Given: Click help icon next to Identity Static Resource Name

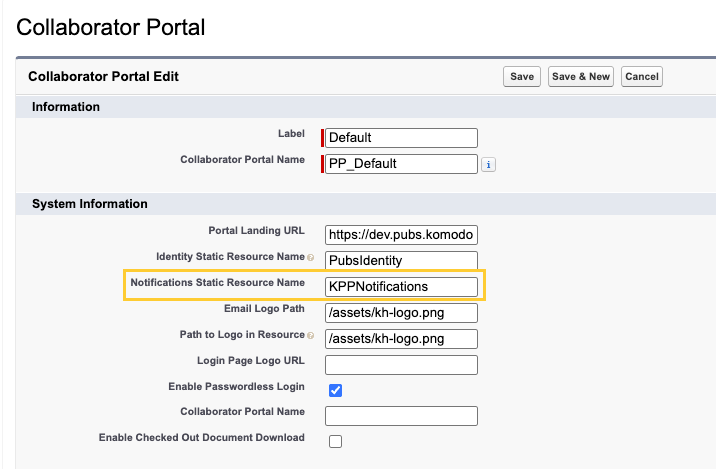Looking at the screenshot, I should [x=310, y=259].
